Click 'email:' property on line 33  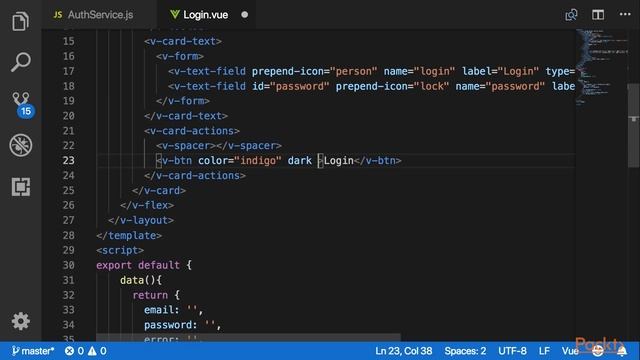coord(162,310)
